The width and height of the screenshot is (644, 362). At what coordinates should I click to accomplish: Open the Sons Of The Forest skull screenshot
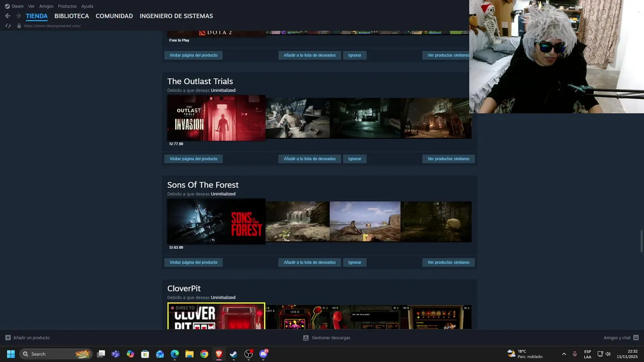[x=436, y=222]
